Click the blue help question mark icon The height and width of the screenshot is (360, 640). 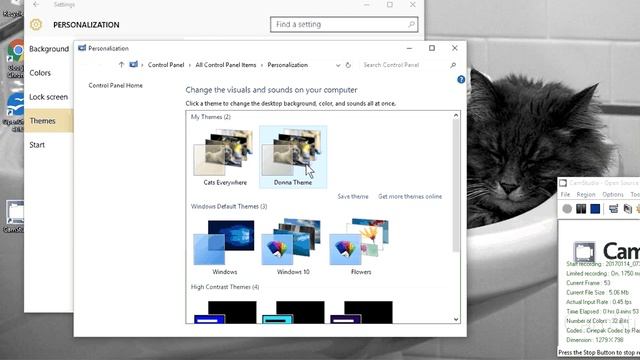pos(461,80)
